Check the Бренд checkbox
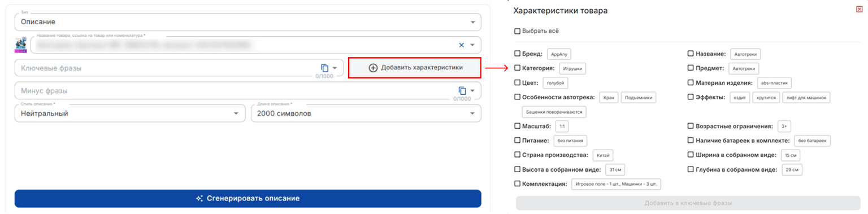Image resolution: width=868 pixels, height=214 pixels. pos(518,54)
